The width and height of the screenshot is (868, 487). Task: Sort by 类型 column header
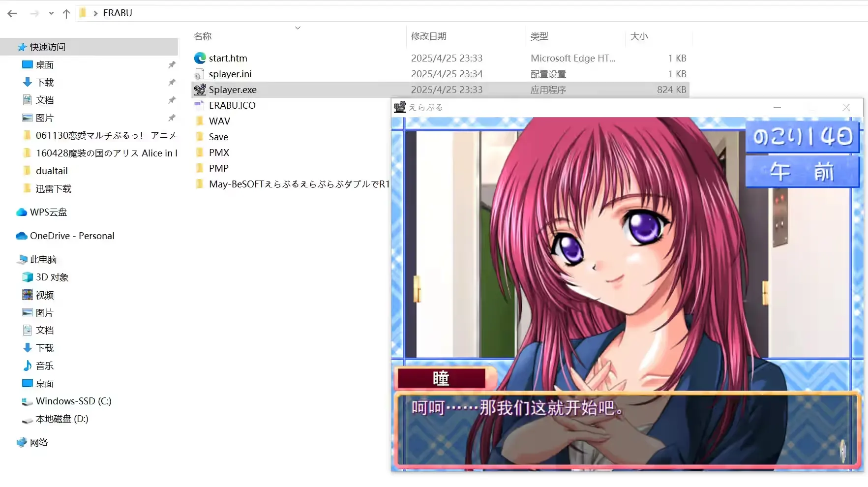(x=539, y=36)
